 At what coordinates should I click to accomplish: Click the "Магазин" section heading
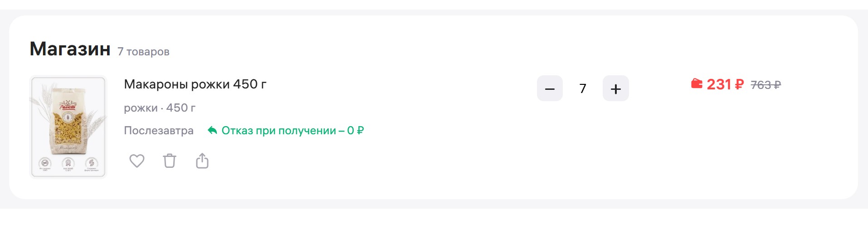70,49
